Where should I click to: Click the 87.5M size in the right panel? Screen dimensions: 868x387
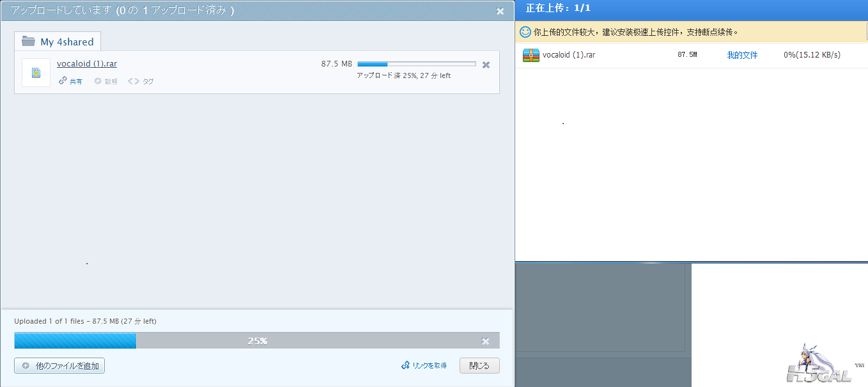(687, 55)
